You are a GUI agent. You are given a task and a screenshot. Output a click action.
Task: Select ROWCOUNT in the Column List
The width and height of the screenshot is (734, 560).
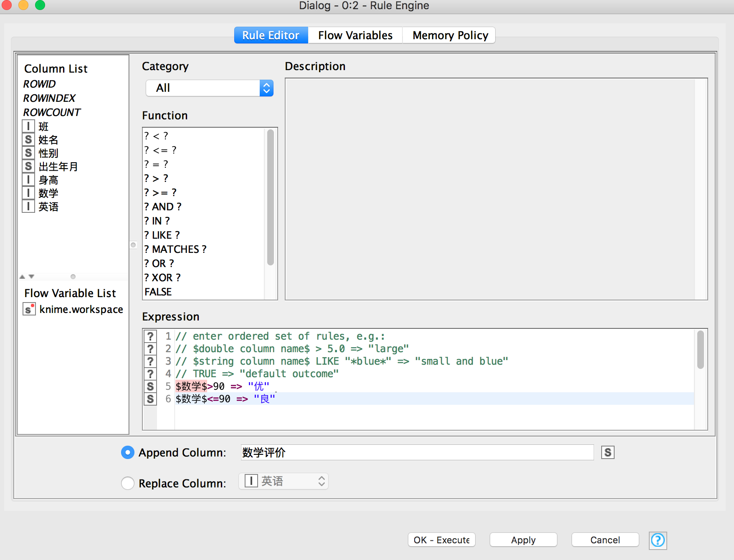tap(52, 112)
